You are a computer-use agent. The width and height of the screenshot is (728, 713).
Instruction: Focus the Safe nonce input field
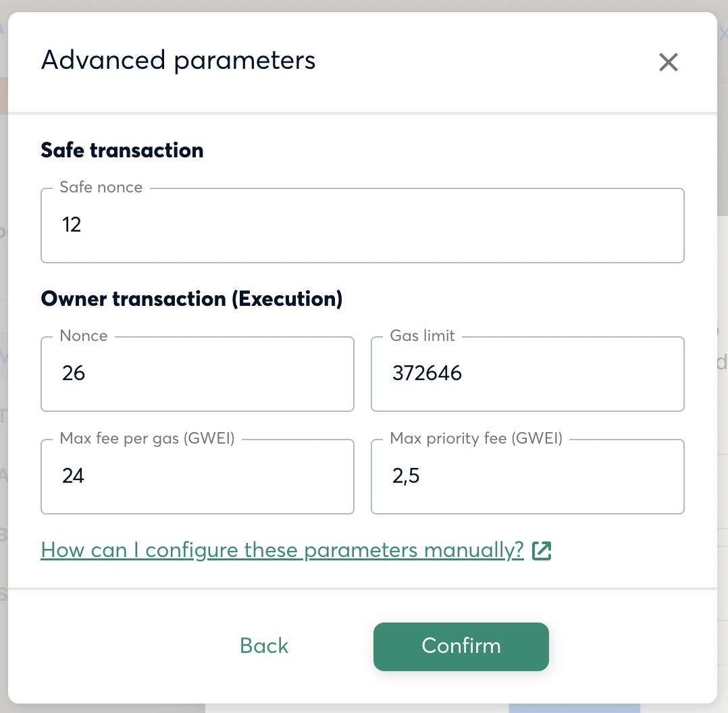pyautogui.click(x=363, y=225)
